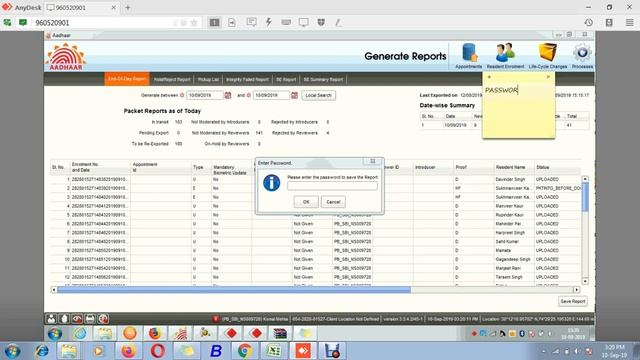Screen dimensions: 640x360
Task: Open the calendar picker for the end date
Action: 294,95
